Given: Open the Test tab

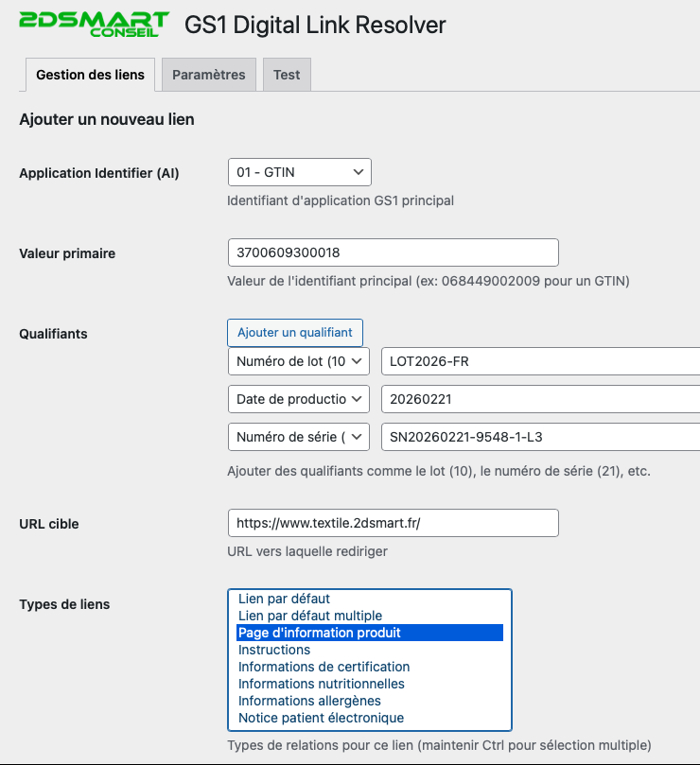Looking at the screenshot, I should coord(287,75).
